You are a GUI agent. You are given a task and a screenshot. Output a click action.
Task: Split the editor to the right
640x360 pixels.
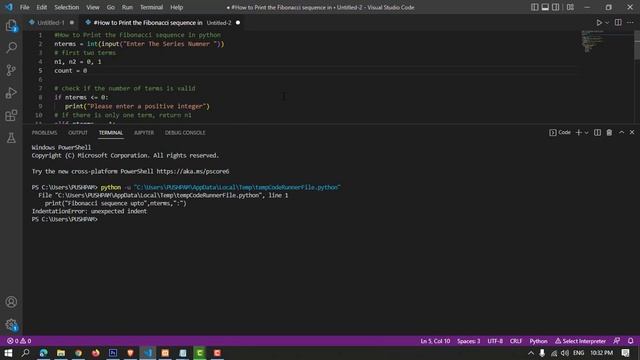point(618,23)
